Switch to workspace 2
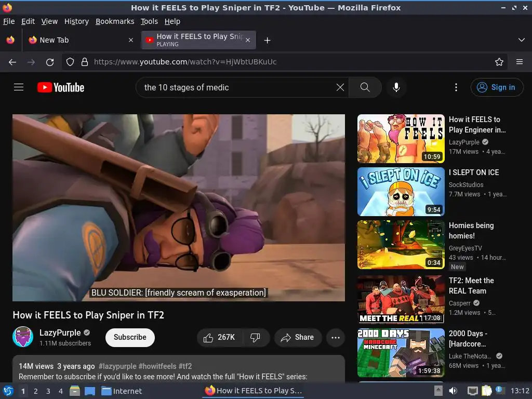The image size is (532, 399). [36, 391]
